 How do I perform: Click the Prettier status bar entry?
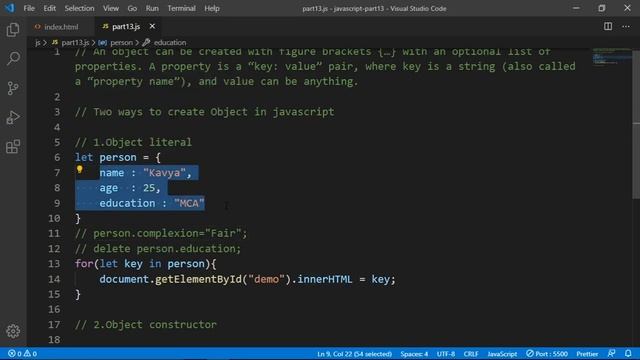point(587,354)
